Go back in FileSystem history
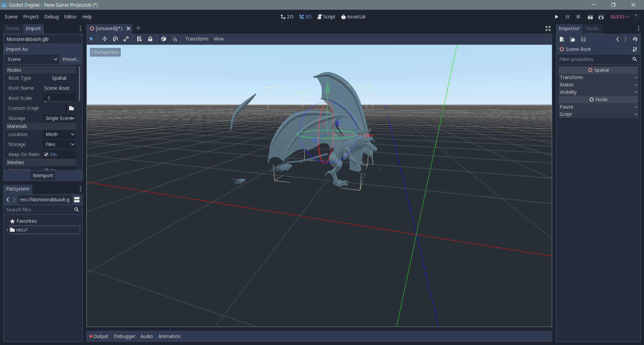The height and width of the screenshot is (345, 644). tap(8, 200)
